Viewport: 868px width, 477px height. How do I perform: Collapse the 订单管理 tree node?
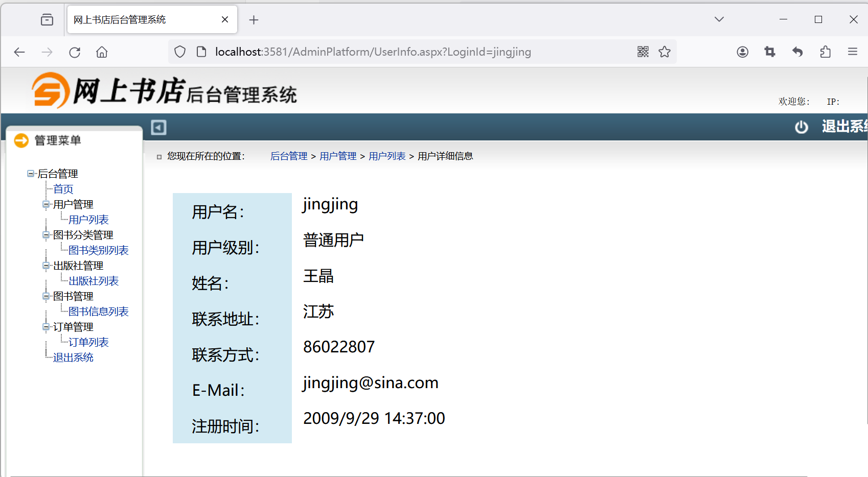pyautogui.click(x=46, y=327)
